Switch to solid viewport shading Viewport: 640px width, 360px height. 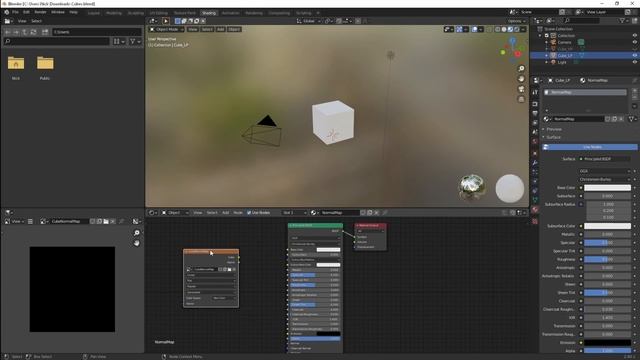click(x=504, y=29)
